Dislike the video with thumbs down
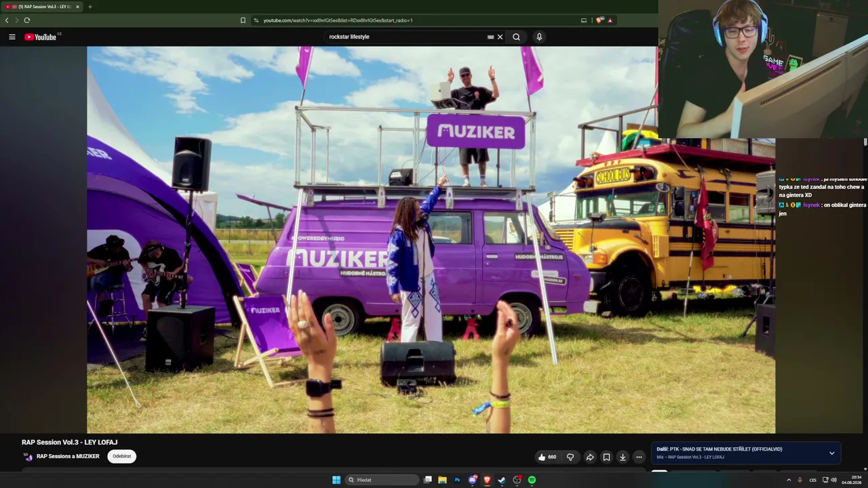This screenshot has width=868, height=488. click(570, 457)
